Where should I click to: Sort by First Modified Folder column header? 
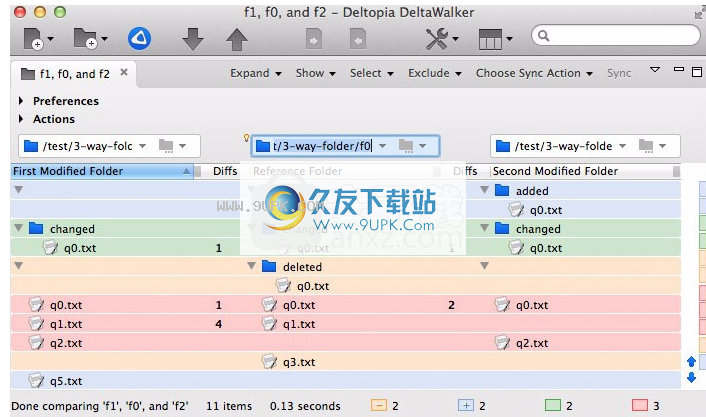pos(102,171)
